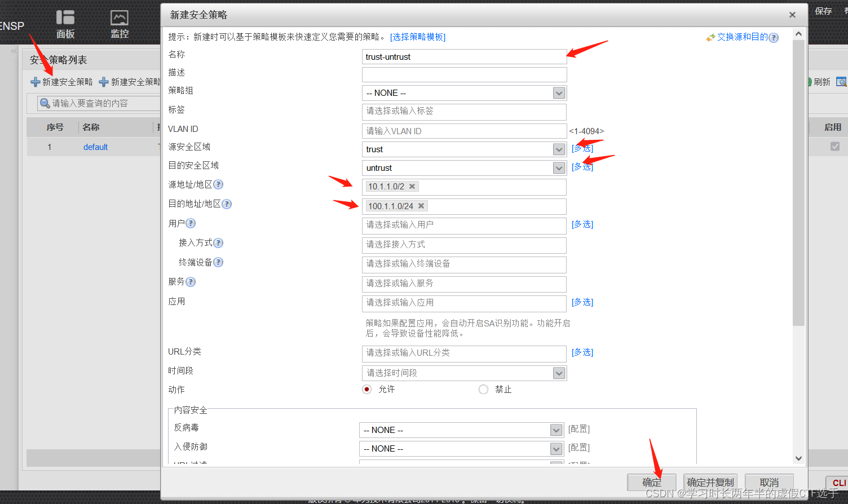This screenshot has width=848, height=504.
Task: Click the second 新建安全策略组 plus icon
Action: pyautogui.click(x=104, y=82)
